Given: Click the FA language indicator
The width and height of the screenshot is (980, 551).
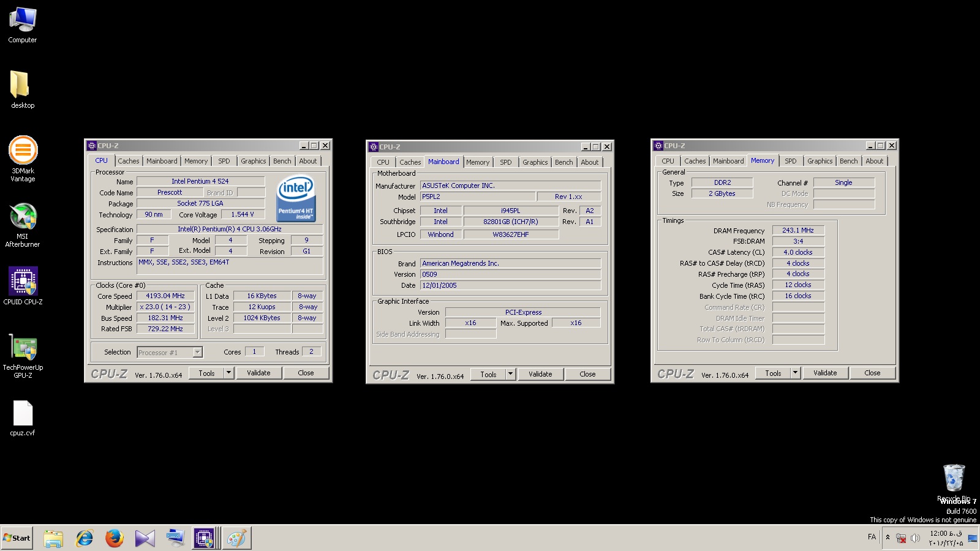Looking at the screenshot, I should coord(872,537).
